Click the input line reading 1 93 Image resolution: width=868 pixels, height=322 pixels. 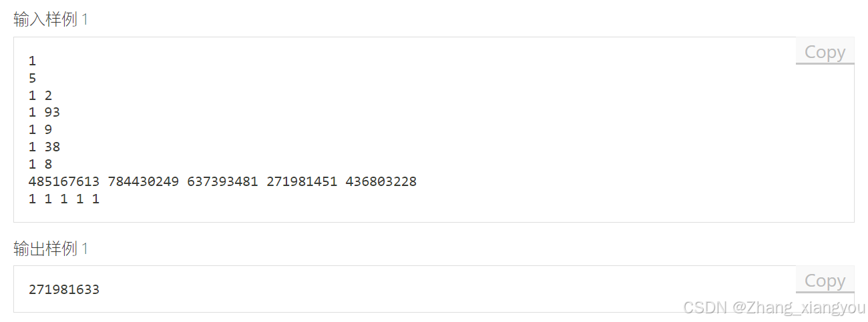pos(44,112)
